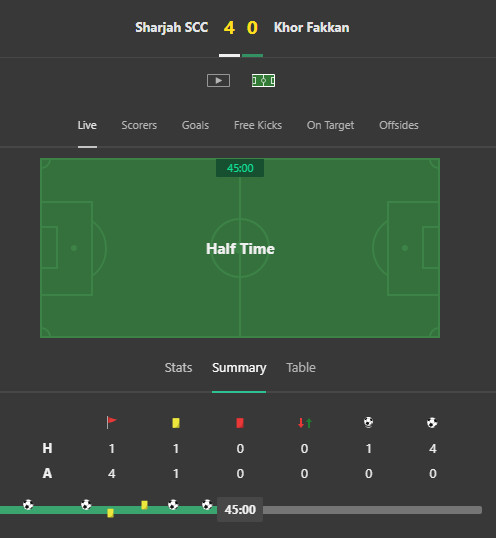
Task: Open the Offsides tab
Action: coord(399,125)
